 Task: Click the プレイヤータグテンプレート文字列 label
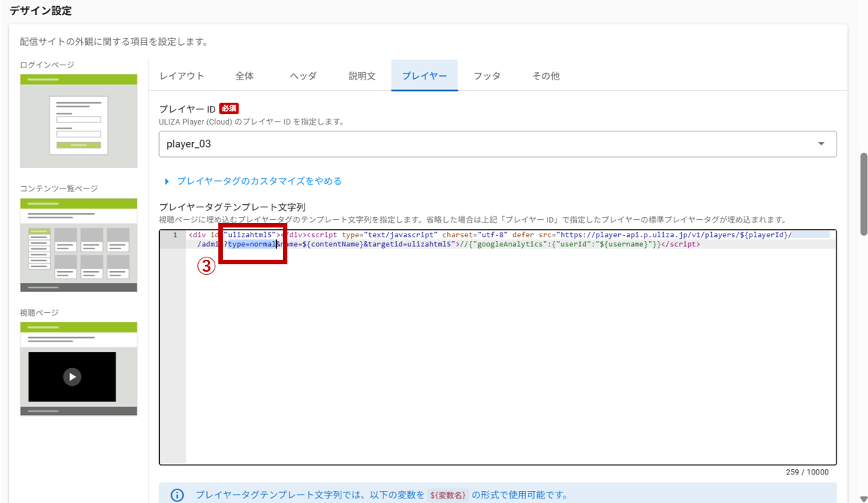(x=232, y=206)
